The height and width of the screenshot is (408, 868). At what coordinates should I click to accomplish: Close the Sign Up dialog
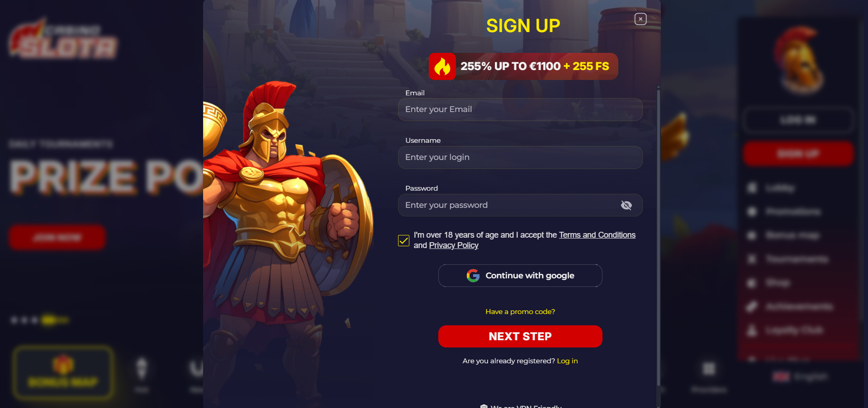click(x=640, y=19)
